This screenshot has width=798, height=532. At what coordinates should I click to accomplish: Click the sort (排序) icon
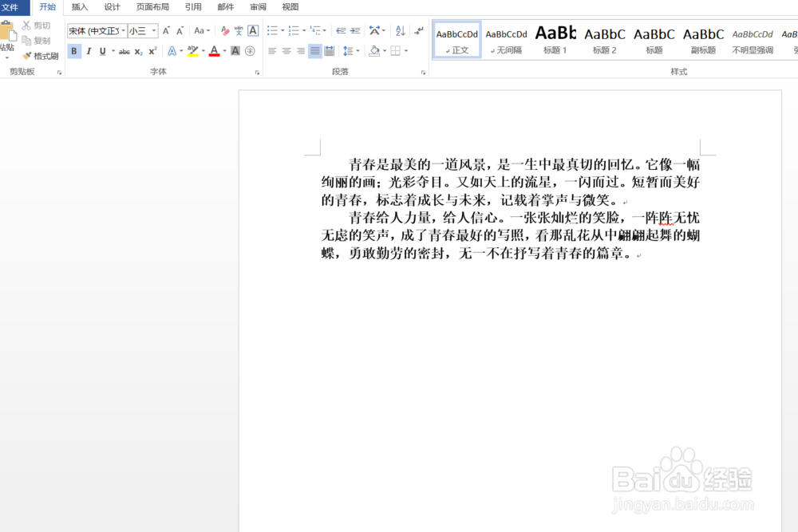click(401, 30)
